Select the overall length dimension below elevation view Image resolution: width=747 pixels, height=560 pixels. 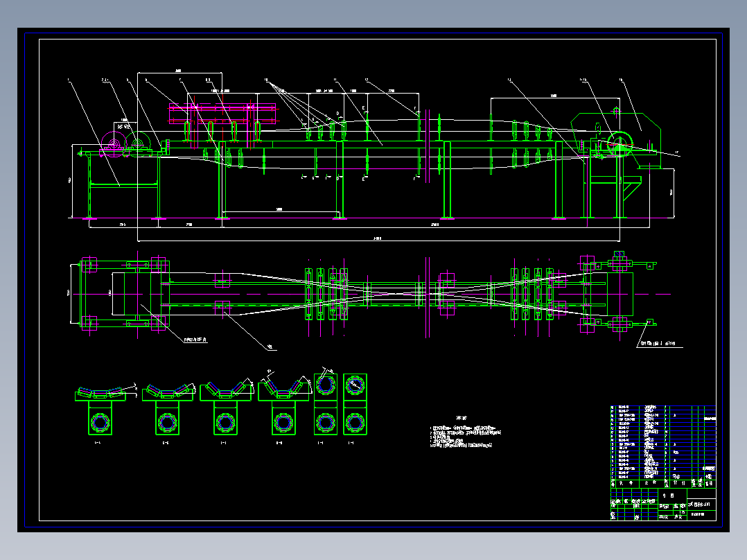tap(379, 238)
